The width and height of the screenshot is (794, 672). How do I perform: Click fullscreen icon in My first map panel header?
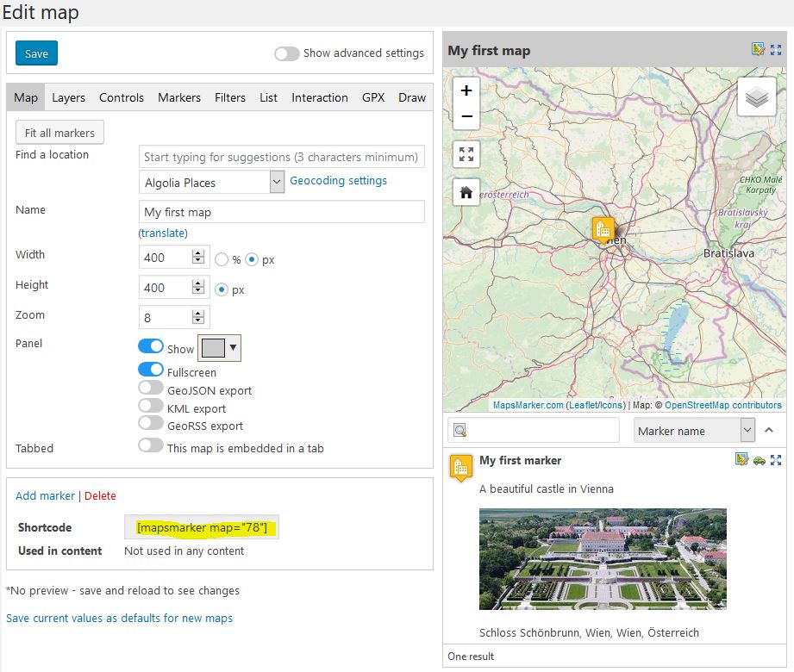tap(776, 50)
